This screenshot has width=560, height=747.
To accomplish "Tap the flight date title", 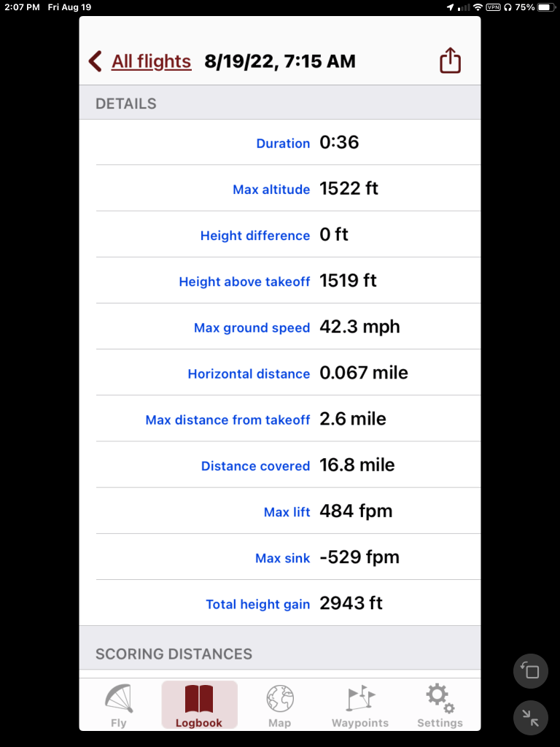I will click(280, 61).
